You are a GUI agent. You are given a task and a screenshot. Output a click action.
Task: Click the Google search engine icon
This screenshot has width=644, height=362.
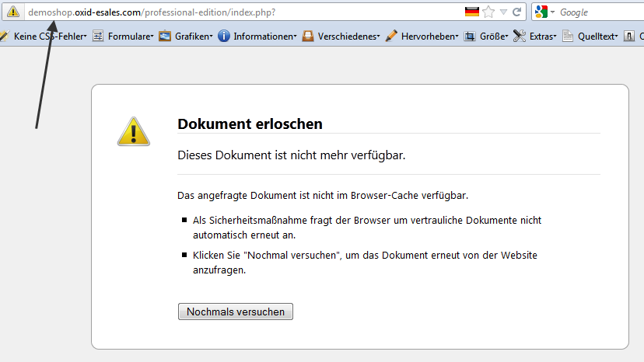tap(541, 12)
